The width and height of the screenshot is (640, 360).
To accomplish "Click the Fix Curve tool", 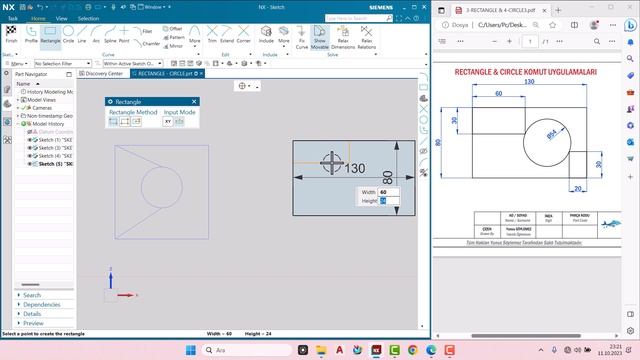I will click(302, 37).
